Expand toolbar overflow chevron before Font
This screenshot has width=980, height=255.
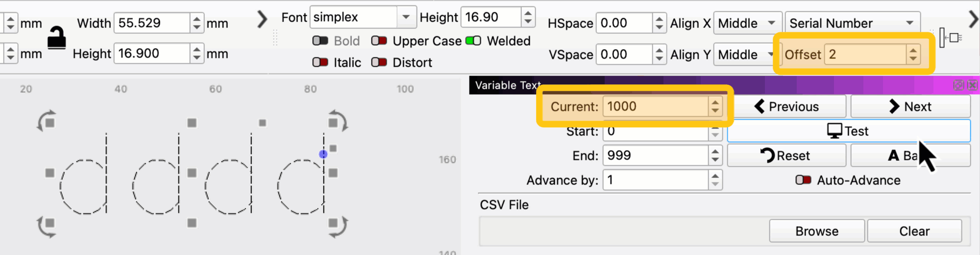point(263,20)
